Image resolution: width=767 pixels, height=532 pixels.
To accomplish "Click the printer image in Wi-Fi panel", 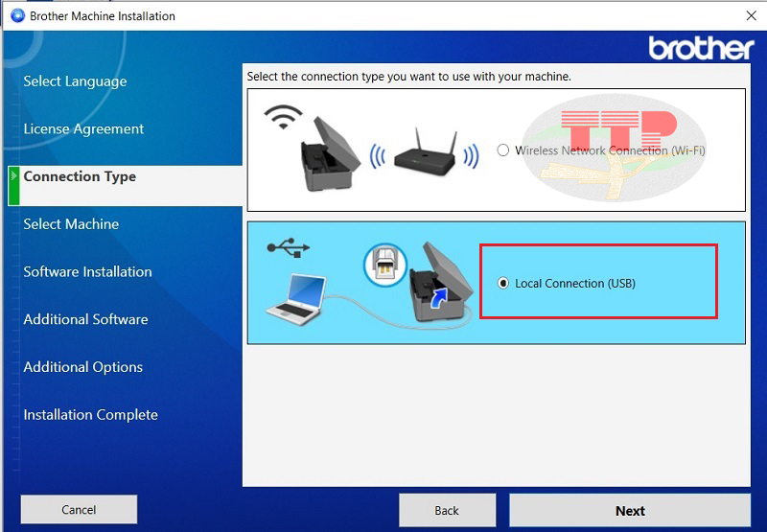I will point(330,153).
